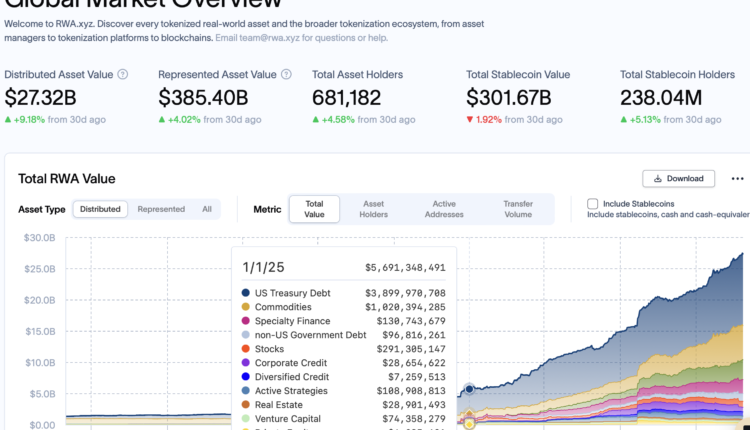Click the Distributed Asset Value info icon
The image size is (750, 430).
(x=123, y=75)
